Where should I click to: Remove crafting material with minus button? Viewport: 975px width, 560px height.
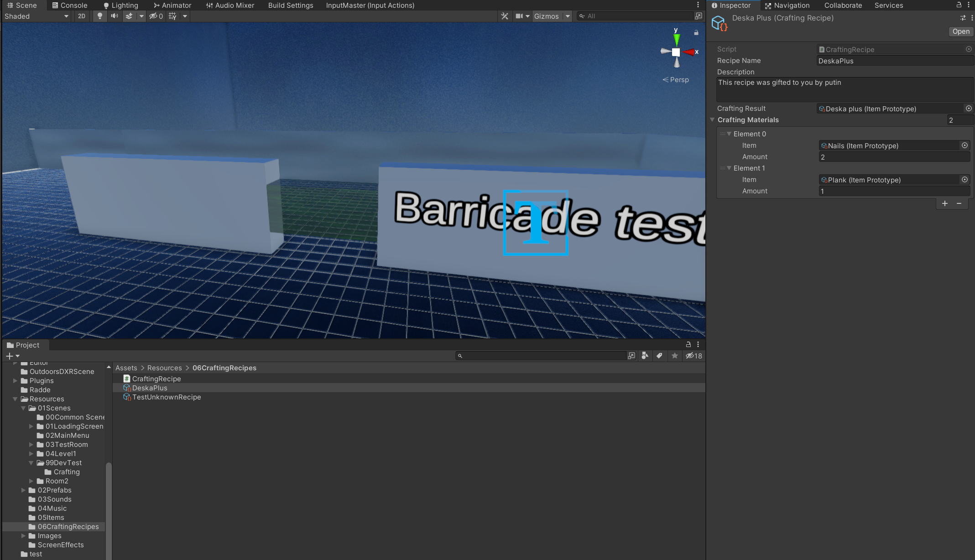click(x=959, y=203)
